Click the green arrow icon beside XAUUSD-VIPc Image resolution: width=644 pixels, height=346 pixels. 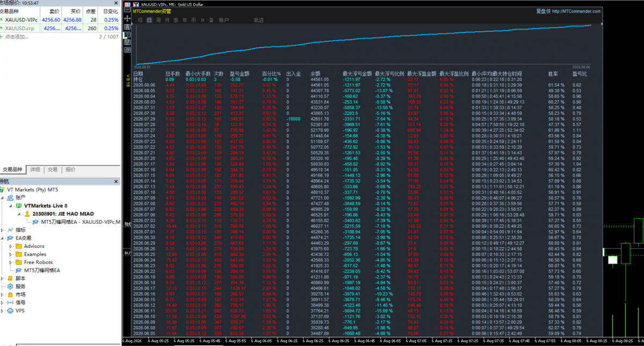pos(1,19)
